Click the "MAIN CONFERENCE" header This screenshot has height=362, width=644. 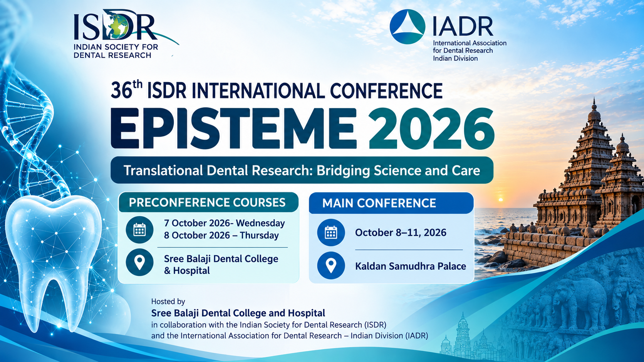391,203
